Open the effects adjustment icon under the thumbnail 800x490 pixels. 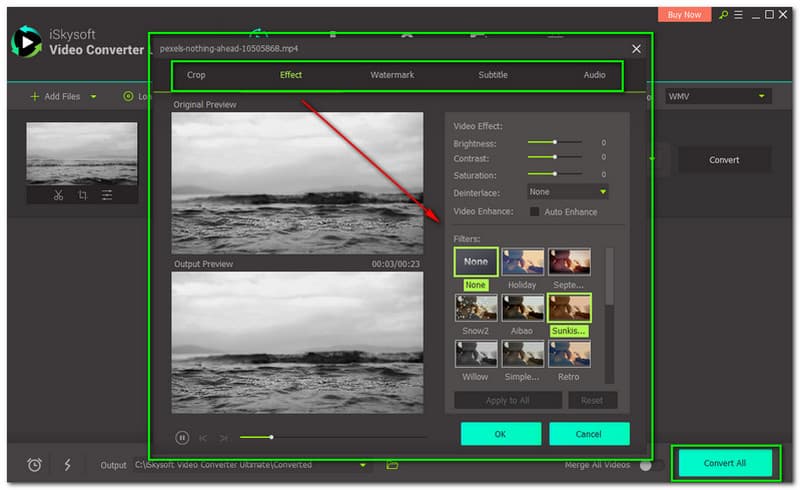[x=107, y=195]
